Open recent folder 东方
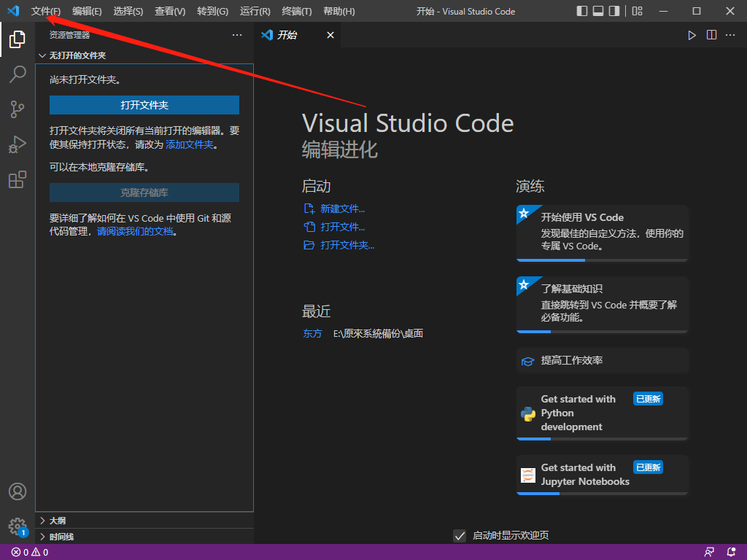747x560 pixels. point(312,333)
